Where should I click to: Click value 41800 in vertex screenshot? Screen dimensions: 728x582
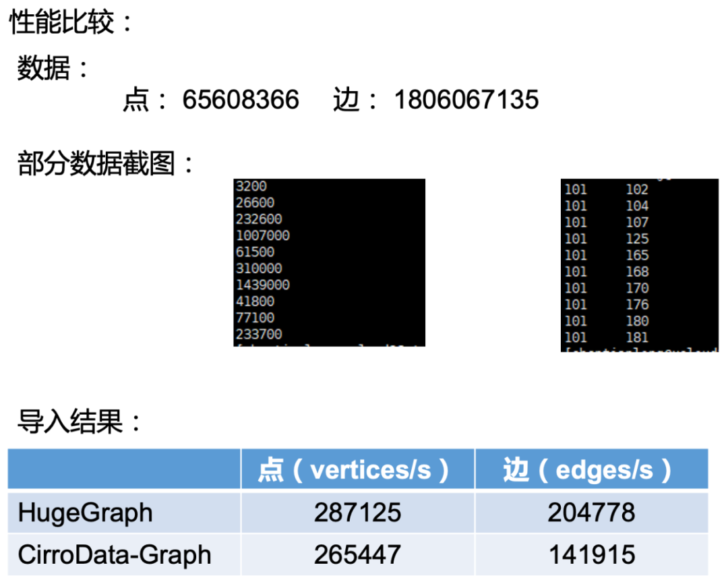coord(255,301)
